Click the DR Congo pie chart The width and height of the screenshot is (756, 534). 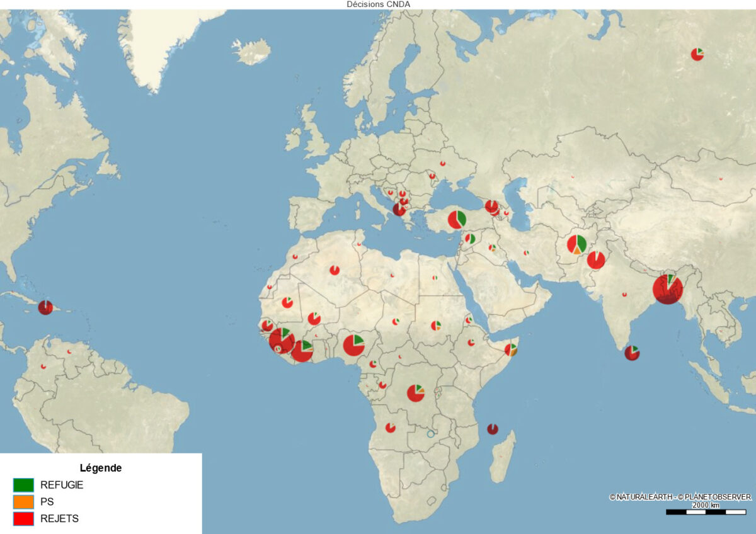coord(415,393)
